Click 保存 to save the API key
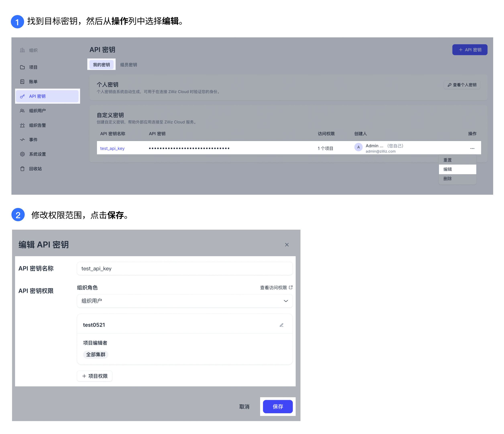The image size is (504, 434). 278,406
